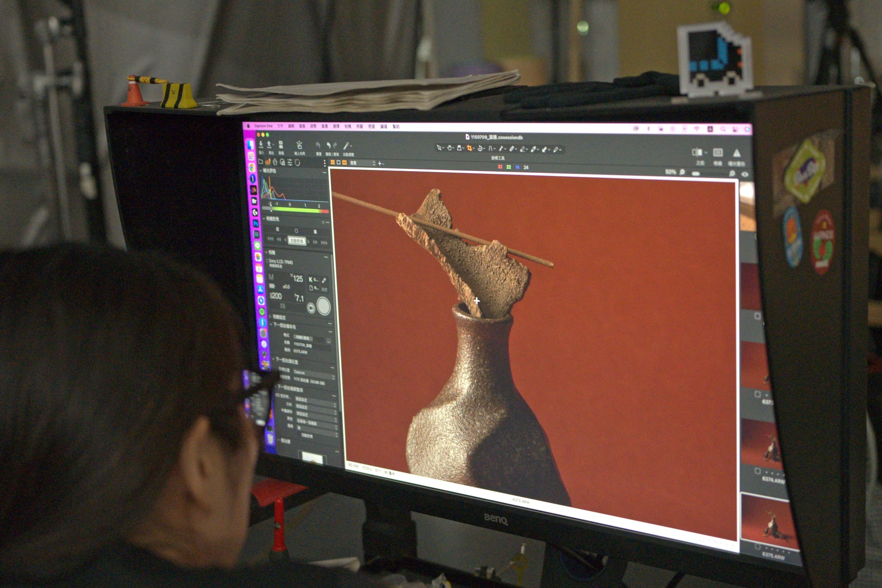882x588 pixels.
Task: Click the white balance eyedropper in Camera panel
Action: [324, 280]
